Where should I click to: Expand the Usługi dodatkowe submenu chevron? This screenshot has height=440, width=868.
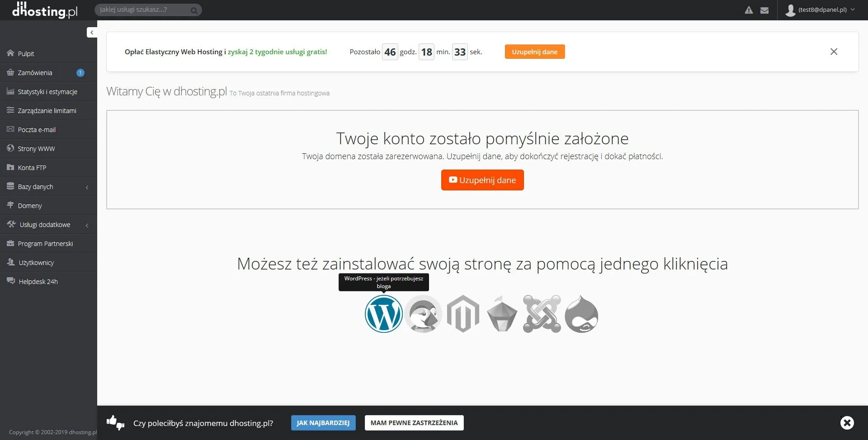click(x=87, y=225)
